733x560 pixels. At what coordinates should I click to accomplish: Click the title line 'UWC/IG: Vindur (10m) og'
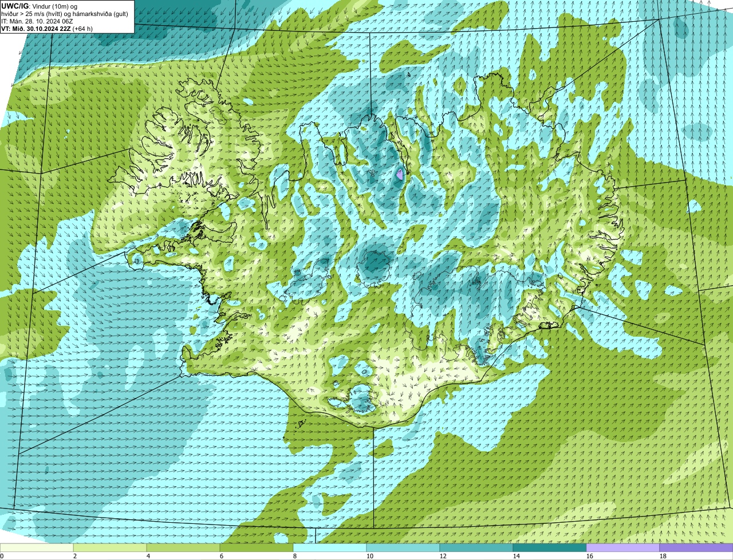39,6
